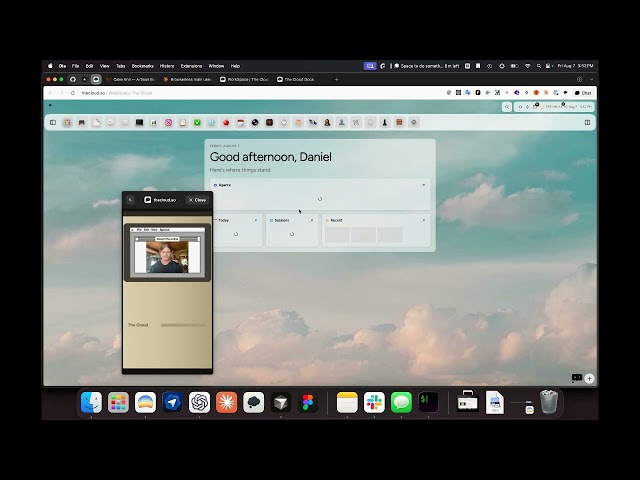Click the workspace search magnifier button
Viewport: 640px width, 480px height.
click(507, 107)
